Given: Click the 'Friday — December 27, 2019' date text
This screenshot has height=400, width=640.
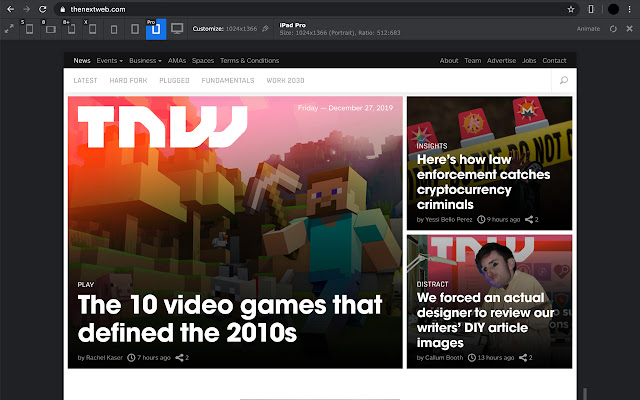Looking at the screenshot, I should (x=345, y=108).
